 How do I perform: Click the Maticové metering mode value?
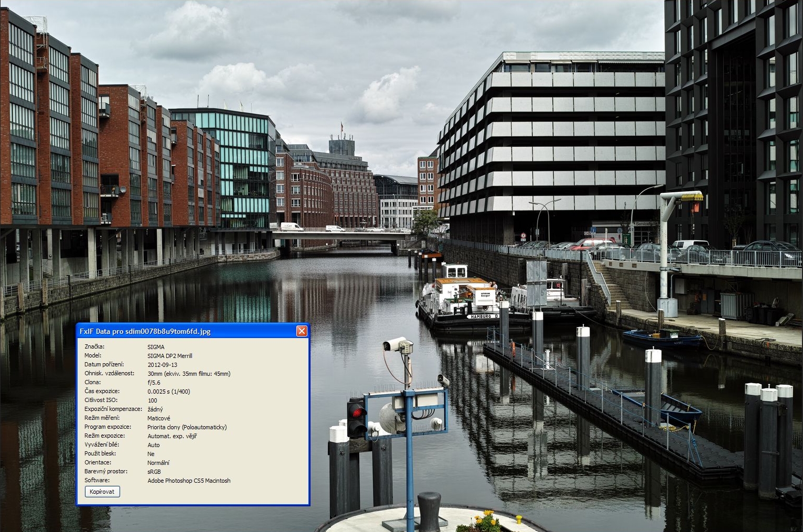pos(158,418)
